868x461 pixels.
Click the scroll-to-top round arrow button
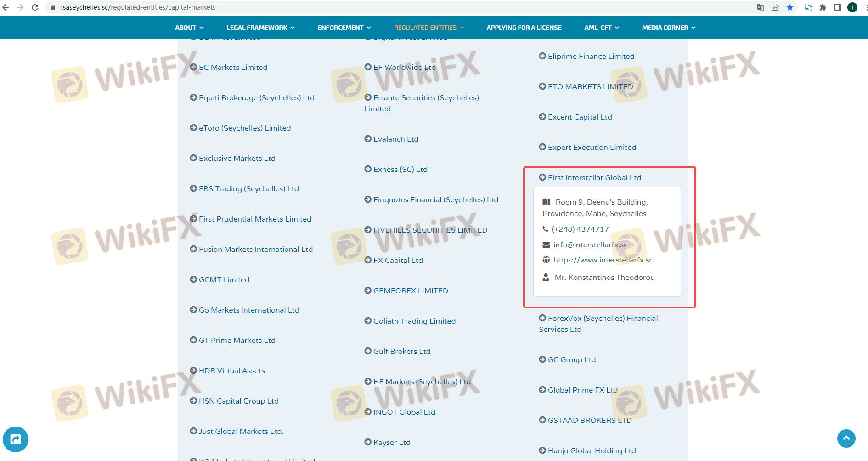point(846,438)
